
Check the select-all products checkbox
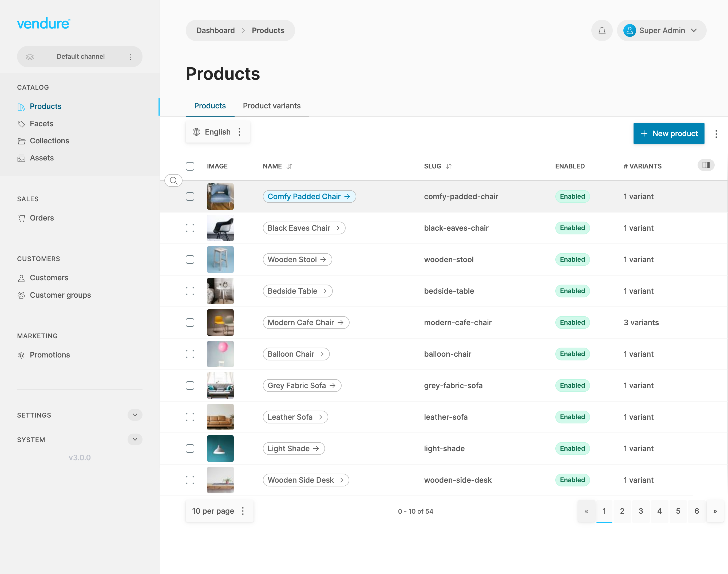point(190,166)
